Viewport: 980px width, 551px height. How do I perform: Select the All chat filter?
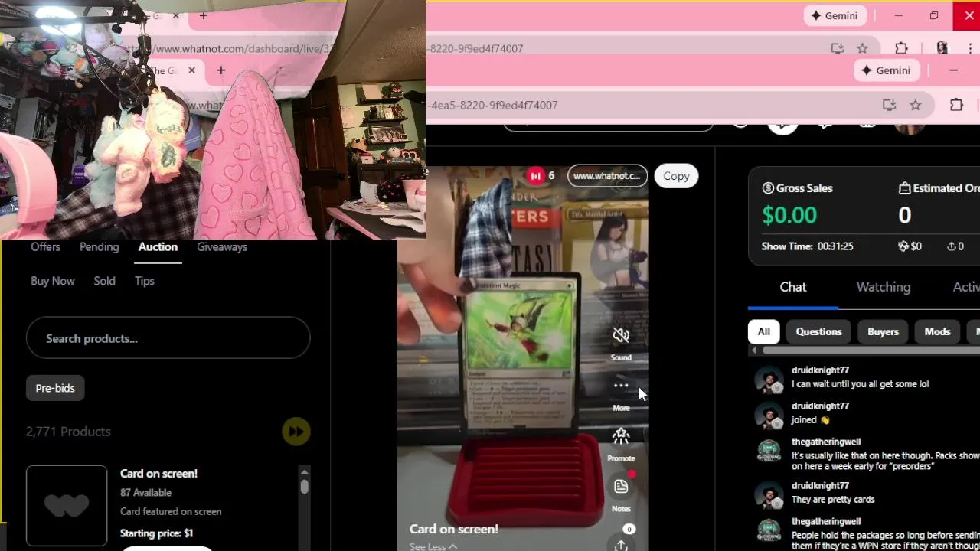point(763,331)
